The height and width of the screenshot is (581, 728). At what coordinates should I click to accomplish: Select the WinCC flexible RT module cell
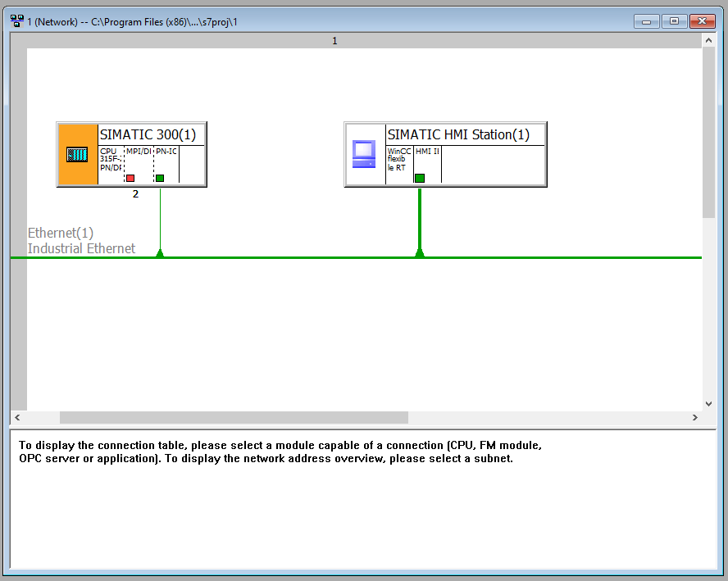(x=399, y=164)
